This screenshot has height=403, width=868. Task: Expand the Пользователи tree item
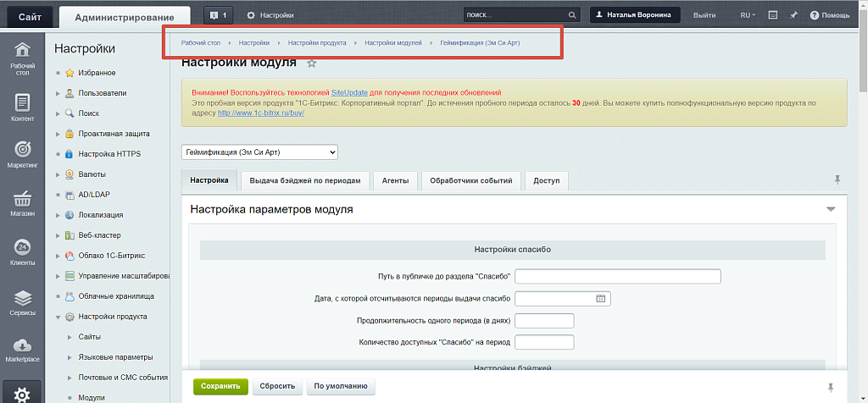coord(58,93)
